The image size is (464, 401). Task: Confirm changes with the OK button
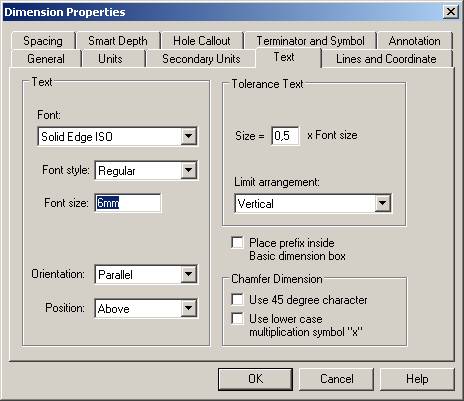(x=255, y=379)
